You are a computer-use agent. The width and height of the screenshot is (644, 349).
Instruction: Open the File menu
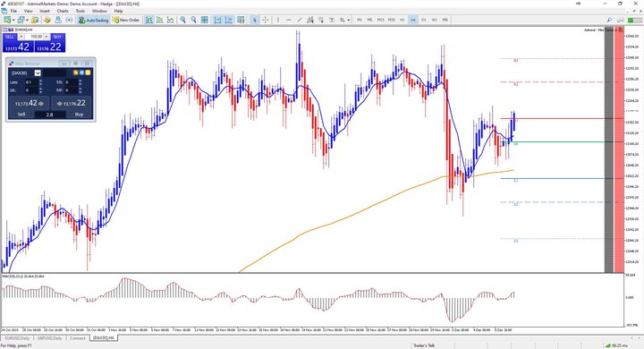(13, 11)
